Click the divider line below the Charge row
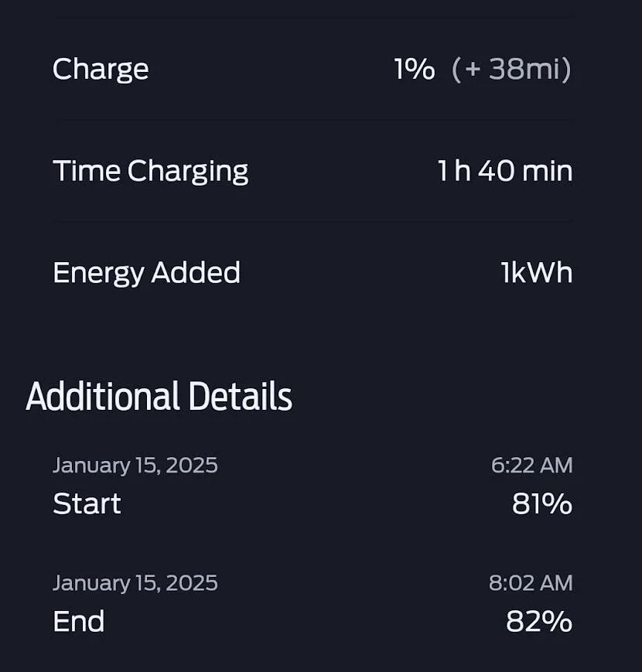 [312, 120]
